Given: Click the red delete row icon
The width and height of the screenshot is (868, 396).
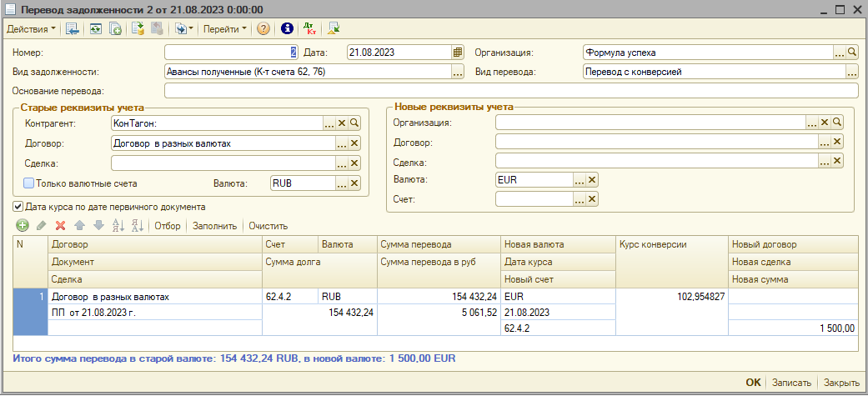Looking at the screenshot, I should (60, 226).
